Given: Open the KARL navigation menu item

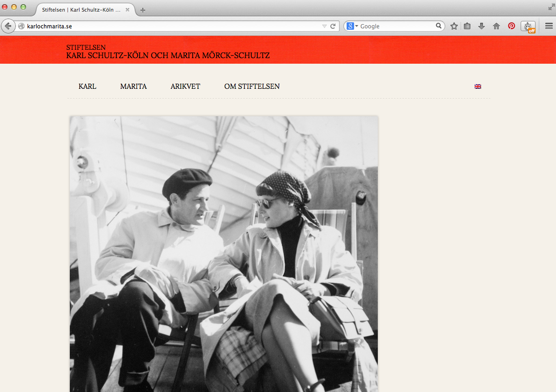Looking at the screenshot, I should coord(87,86).
